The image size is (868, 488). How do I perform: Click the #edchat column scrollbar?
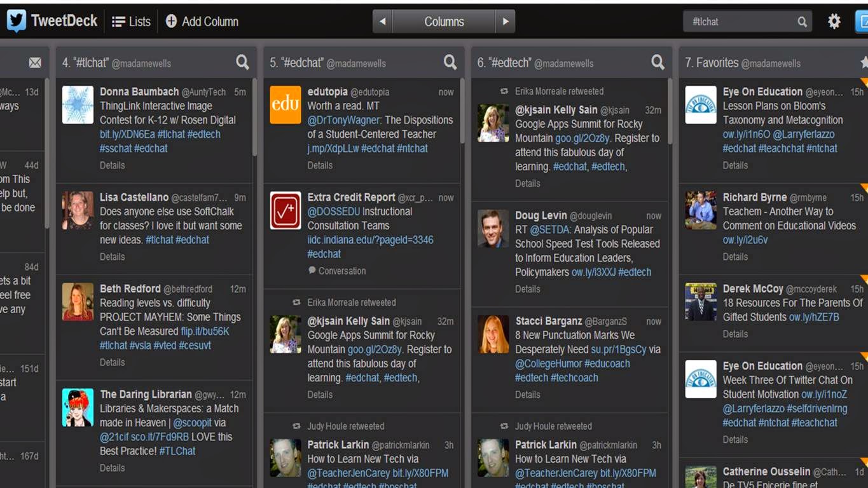pos(462,112)
